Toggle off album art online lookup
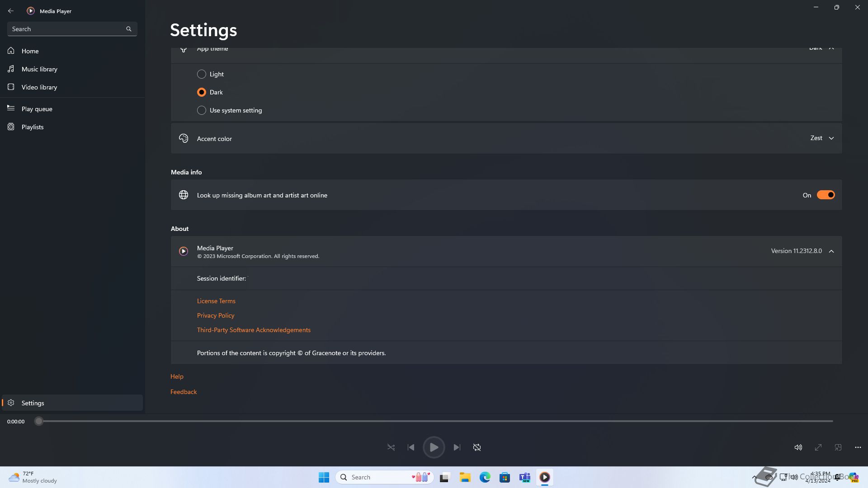 (x=826, y=195)
